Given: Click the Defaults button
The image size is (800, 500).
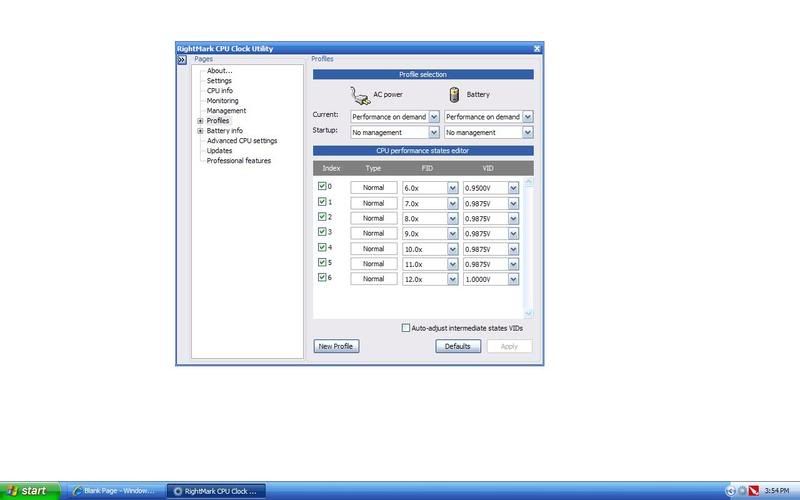Looking at the screenshot, I should (458, 346).
